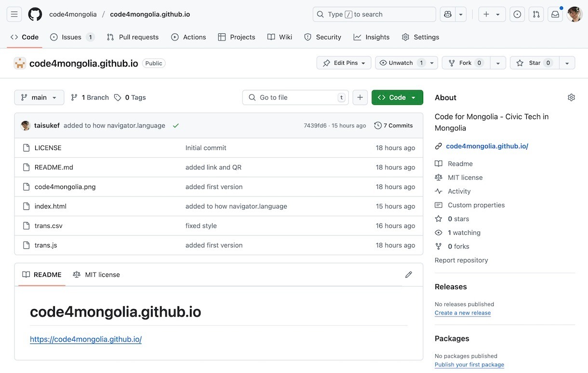Open the https://code4mongolia.github.io/ README link
The width and height of the screenshot is (588, 373).
tap(86, 339)
